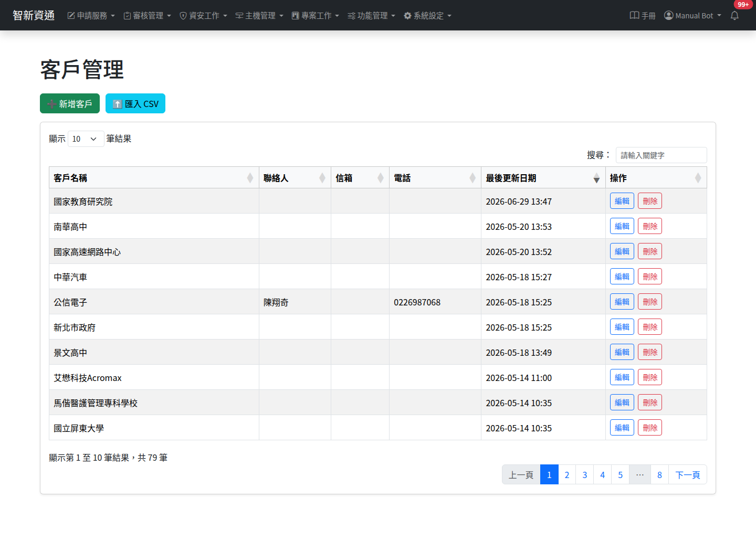Click the 操作 column sort arrows
This screenshot has height=551, width=756.
(x=698, y=178)
